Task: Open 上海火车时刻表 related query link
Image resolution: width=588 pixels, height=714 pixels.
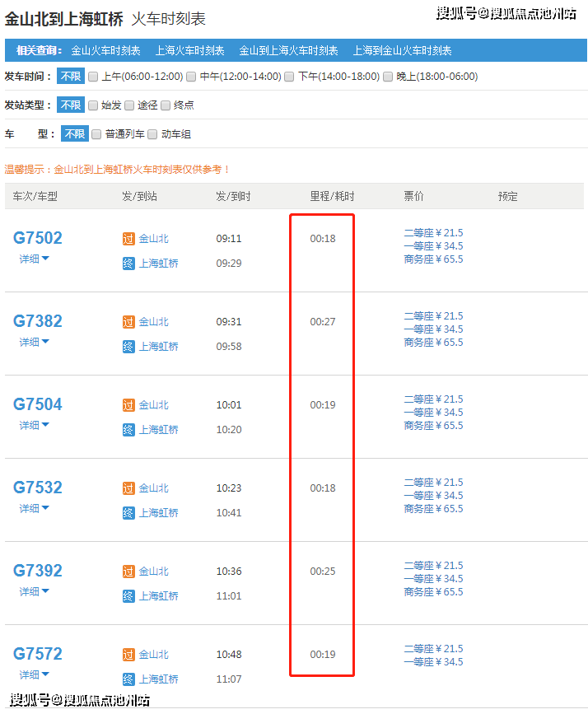Action: coord(190,50)
